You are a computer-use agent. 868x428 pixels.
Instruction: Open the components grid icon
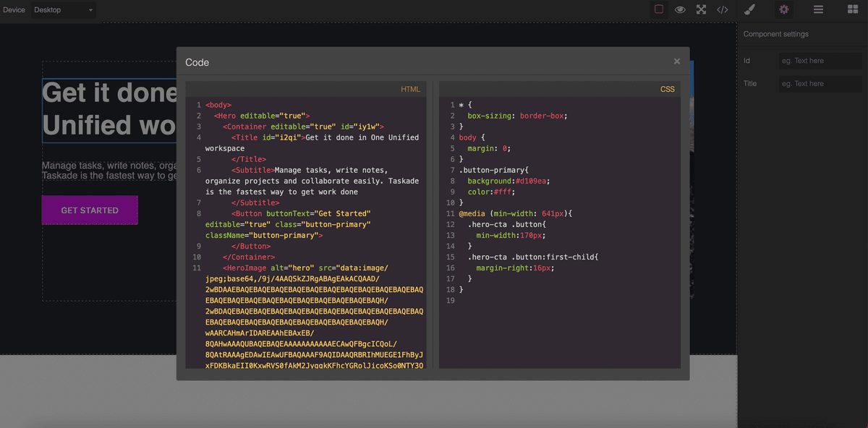click(x=851, y=9)
